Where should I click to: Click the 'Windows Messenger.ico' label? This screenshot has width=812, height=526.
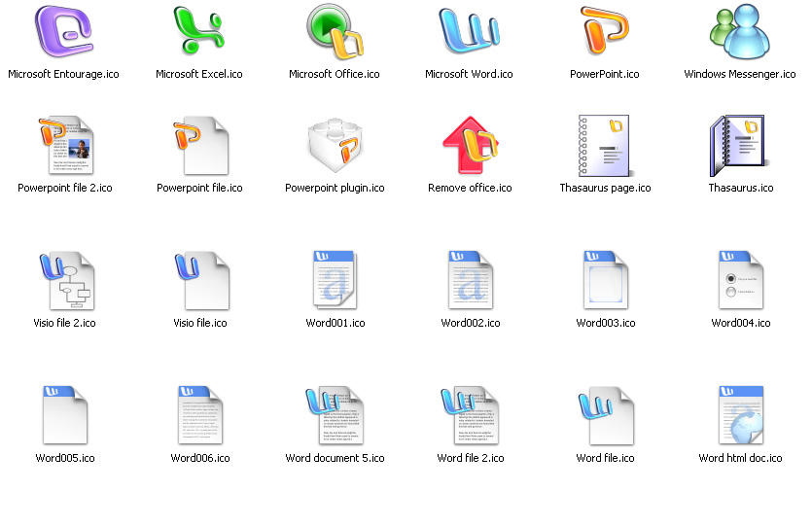(x=740, y=75)
